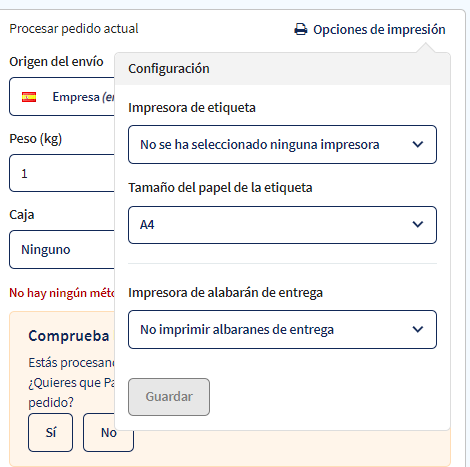This screenshot has width=470, height=467.
Task: Click the chevron on No imprimir albaranes selector
Action: (x=418, y=329)
